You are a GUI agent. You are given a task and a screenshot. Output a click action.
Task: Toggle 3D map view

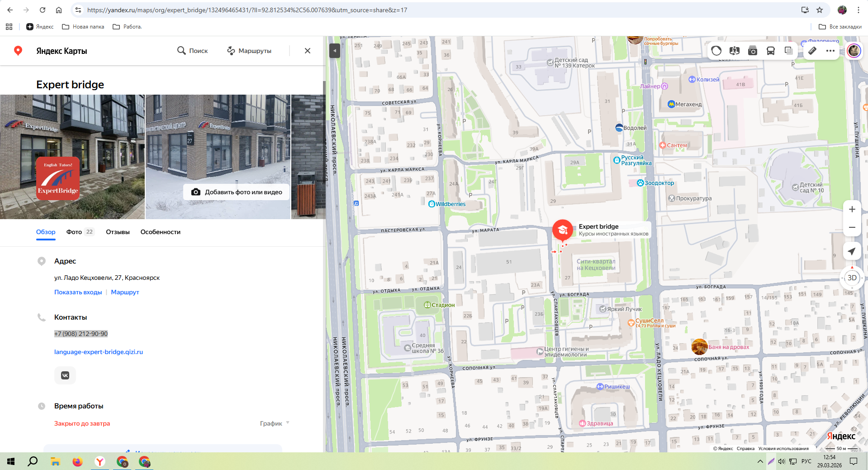tap(852, 278)
